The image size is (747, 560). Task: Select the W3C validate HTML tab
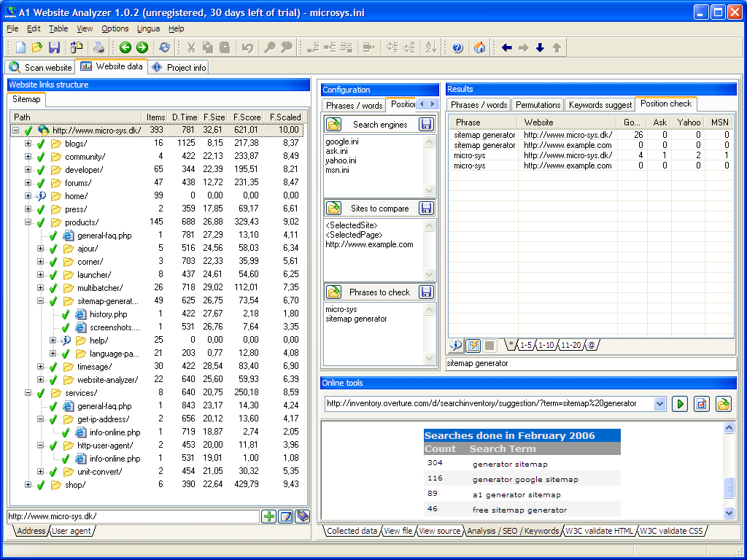point(600,531)
